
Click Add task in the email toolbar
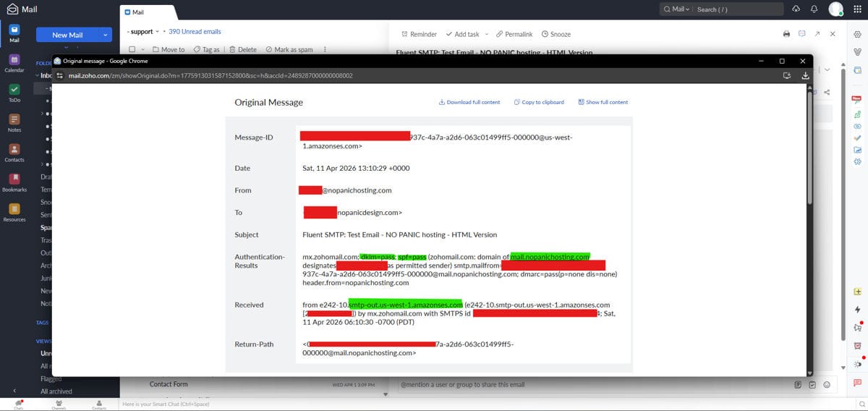[x=462, y=34]
